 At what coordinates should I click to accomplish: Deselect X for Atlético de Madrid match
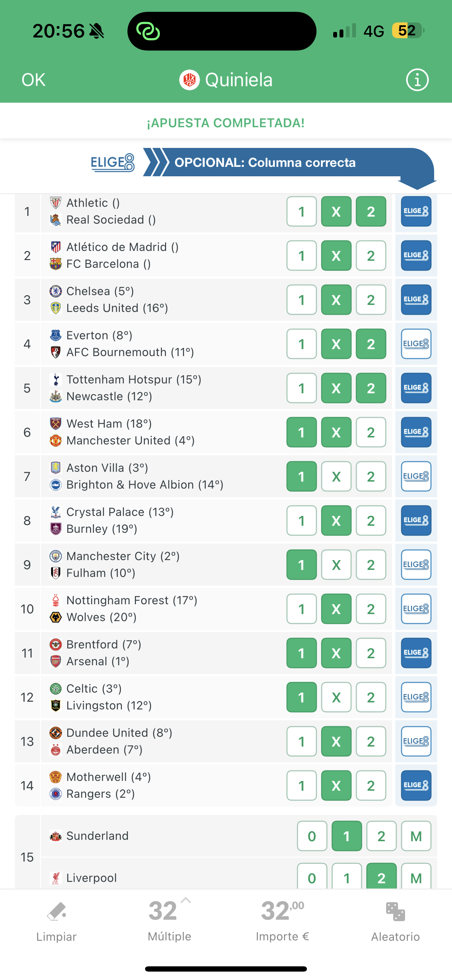336,256
